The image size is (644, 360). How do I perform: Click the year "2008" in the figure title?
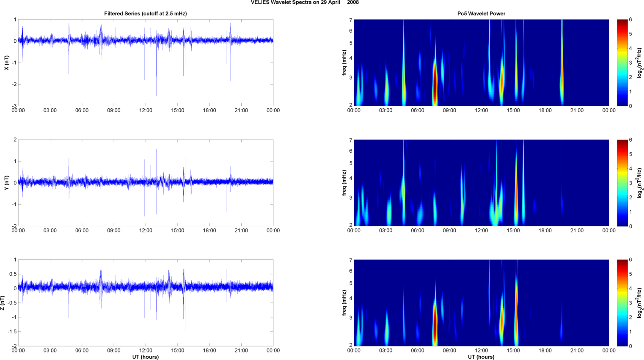(353, 2)
